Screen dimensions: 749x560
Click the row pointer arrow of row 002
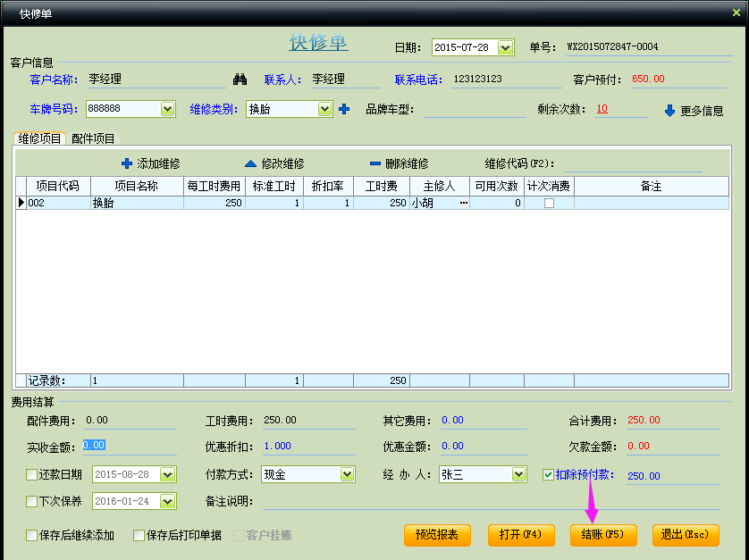coord(21,203)
